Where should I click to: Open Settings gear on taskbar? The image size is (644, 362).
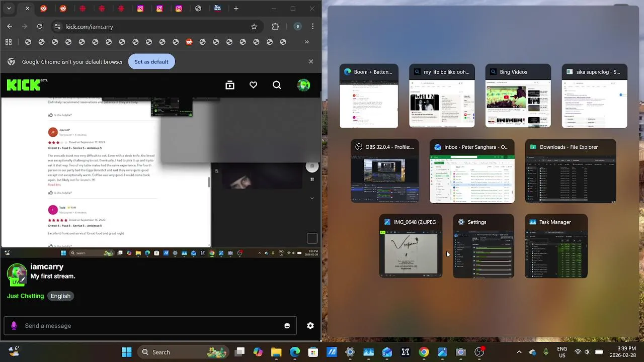pos(350,352)
